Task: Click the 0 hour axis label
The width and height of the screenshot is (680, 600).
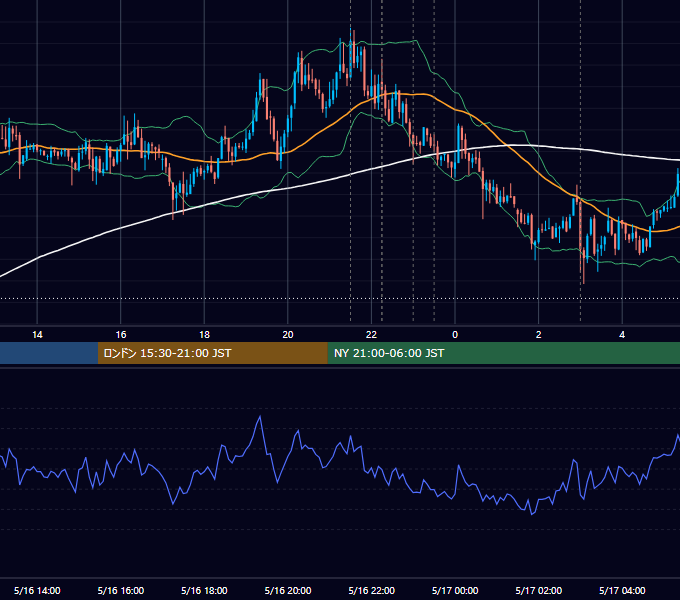Action: click(455, 335)
